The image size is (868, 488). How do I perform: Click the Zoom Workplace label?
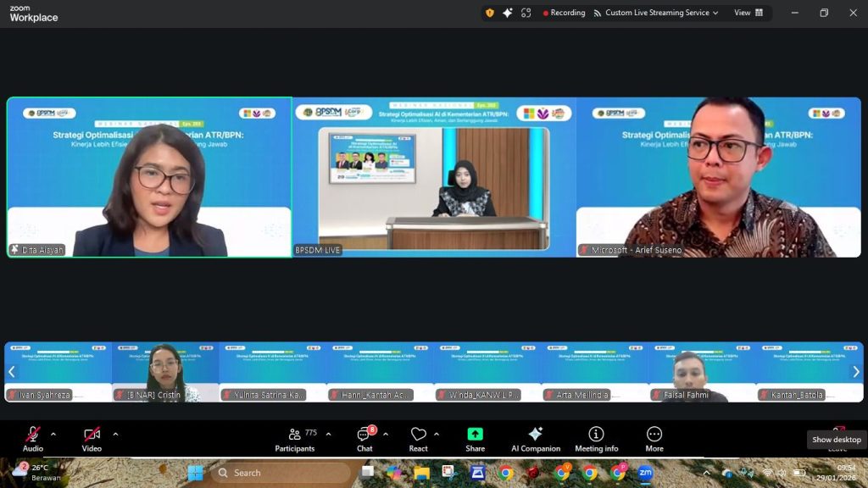pyautogui.click(x=34, y=13)
